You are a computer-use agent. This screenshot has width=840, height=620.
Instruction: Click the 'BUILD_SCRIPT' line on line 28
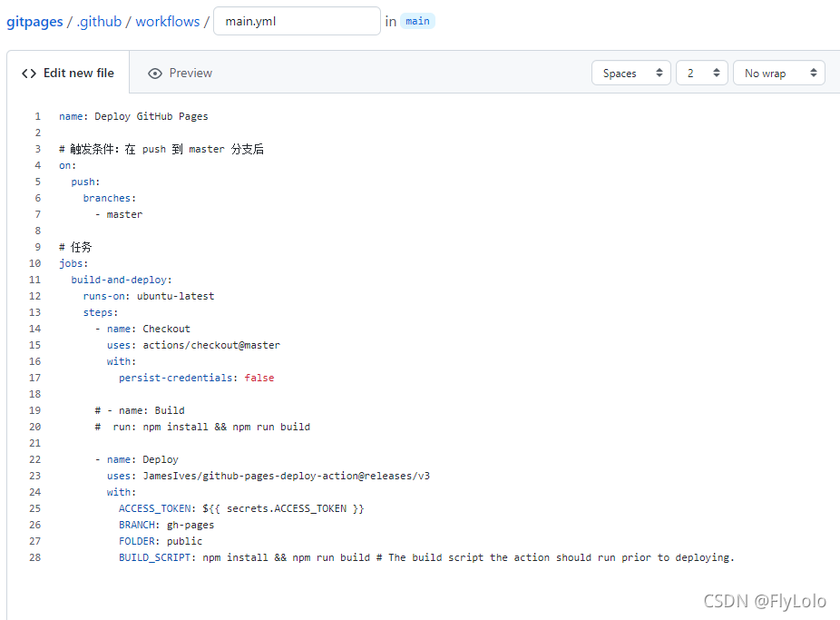click(426, 558)
